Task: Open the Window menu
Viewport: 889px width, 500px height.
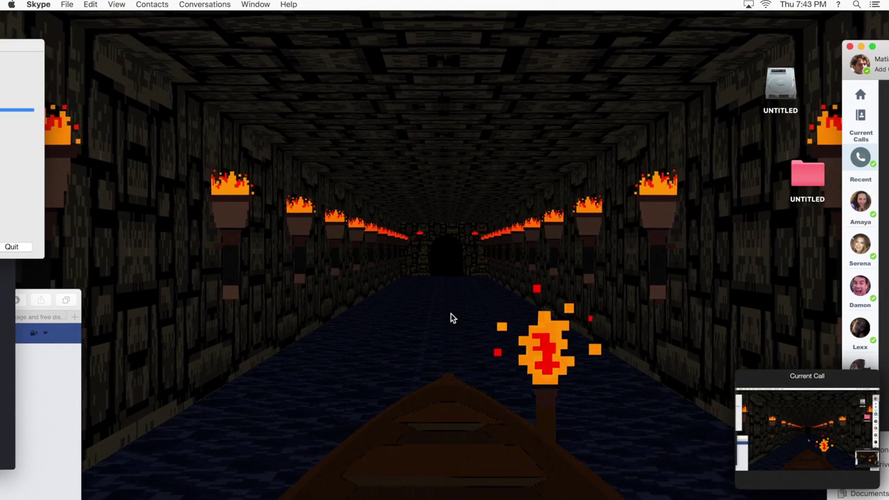Action: tap(255, 5)
